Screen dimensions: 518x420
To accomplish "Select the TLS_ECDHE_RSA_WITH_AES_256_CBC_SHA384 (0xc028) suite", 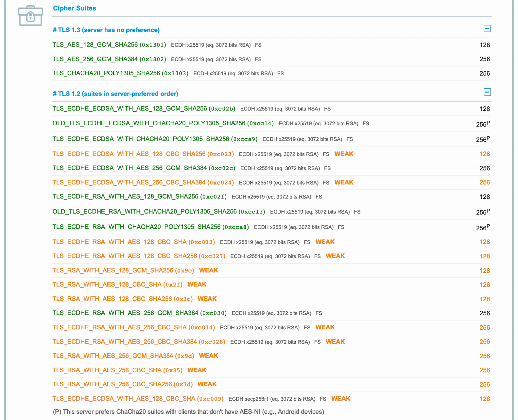I will [x=139, y=342].
